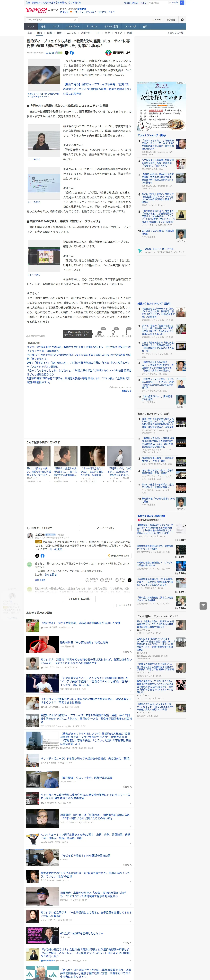Click the scroll-to-top arrow button
Image resolution: width=210 pixels, height=980 pixels.
203,606
